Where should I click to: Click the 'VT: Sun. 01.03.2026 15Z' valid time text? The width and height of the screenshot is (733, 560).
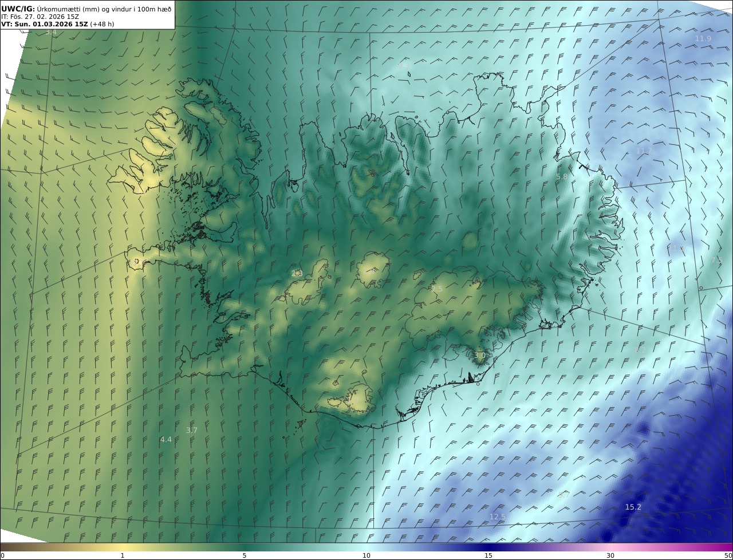[45, 25]
